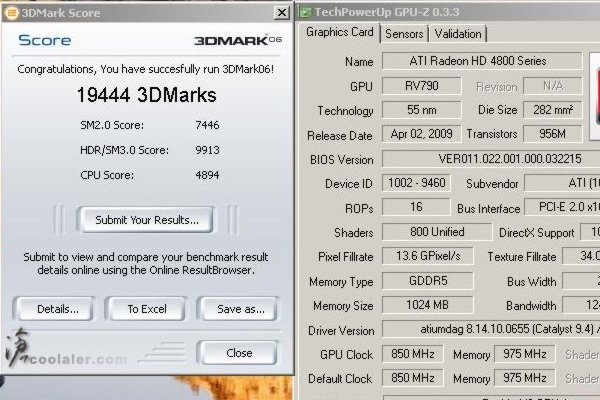Open the Validation tab

pyautogui.click(x=458, y=34)
